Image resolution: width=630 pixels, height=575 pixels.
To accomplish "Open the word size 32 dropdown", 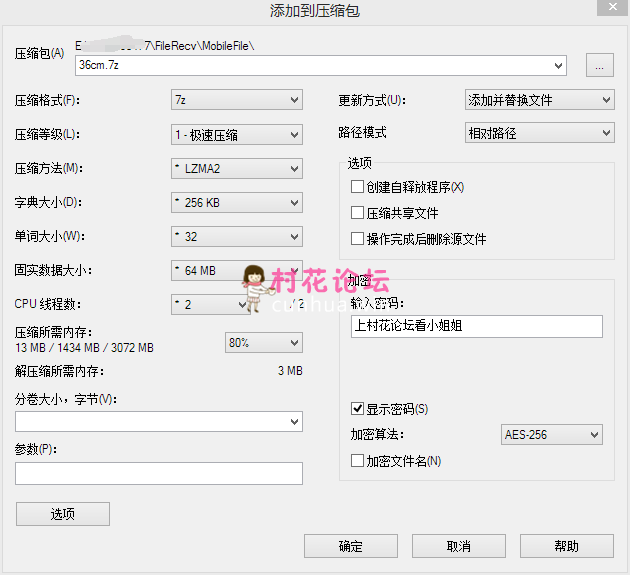I will coord(237,236).
